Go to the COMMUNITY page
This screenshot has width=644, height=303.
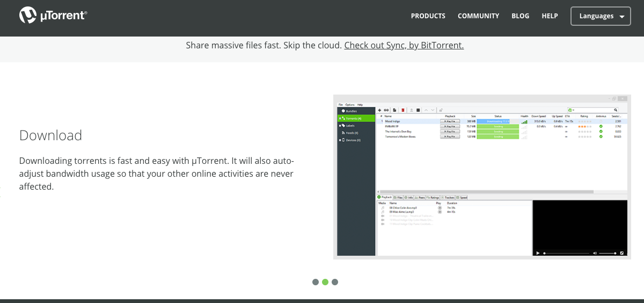tap(478, 16)
